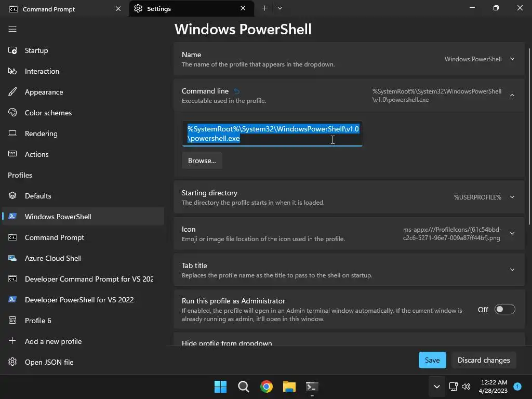Click the Save button

point(432,360)
